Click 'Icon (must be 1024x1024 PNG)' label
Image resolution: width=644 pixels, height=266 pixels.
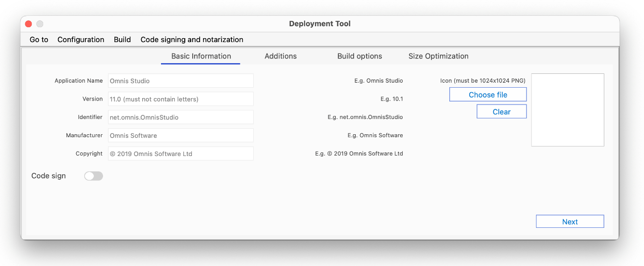click(483, 81)
